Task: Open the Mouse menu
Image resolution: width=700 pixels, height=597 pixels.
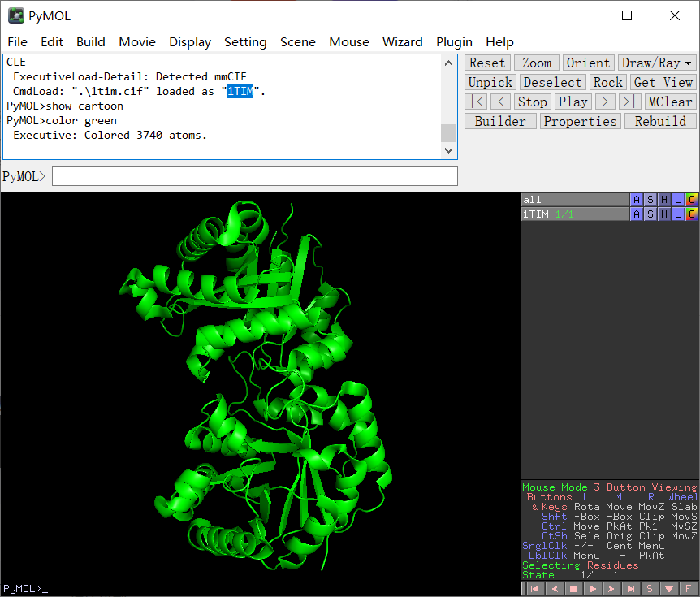Action: (x=349, y=42)
